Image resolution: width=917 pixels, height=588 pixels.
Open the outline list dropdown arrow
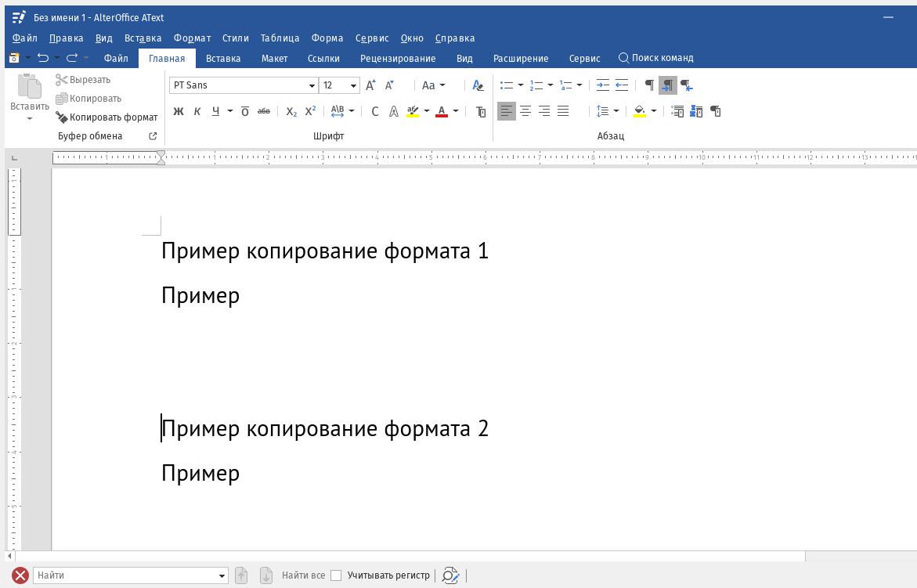pyautogui.click(x=579, y=85)
